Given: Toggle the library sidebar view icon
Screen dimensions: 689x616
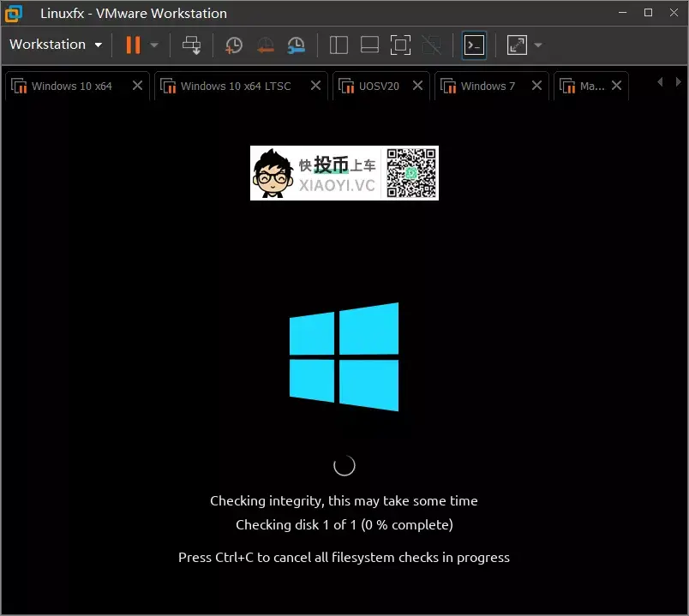Looking at the screenshot, I should click(339, 45).
